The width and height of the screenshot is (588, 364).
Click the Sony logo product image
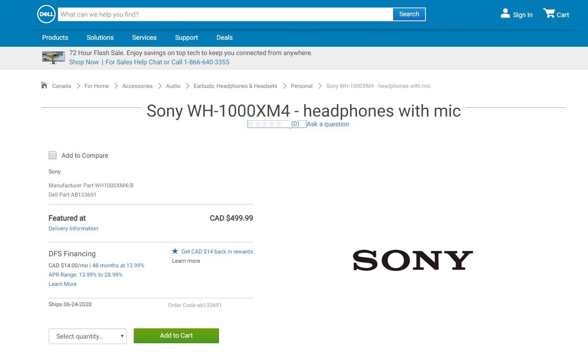(x=413, y=260)
